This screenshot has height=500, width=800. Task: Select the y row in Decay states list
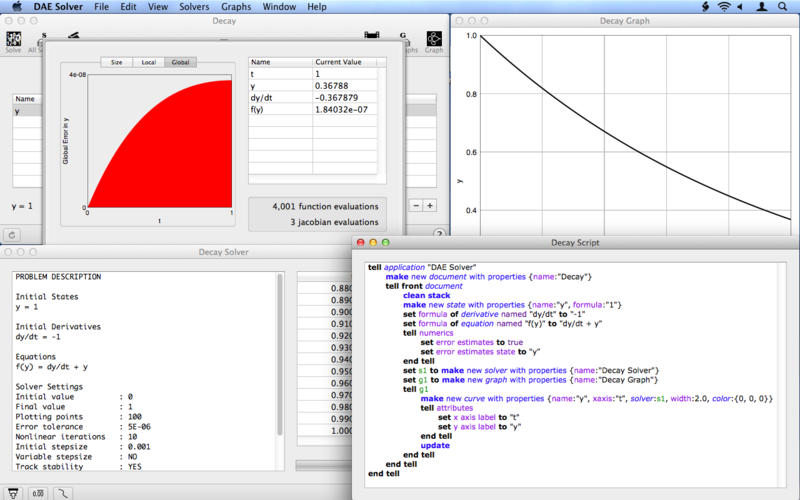pos(27,111)
